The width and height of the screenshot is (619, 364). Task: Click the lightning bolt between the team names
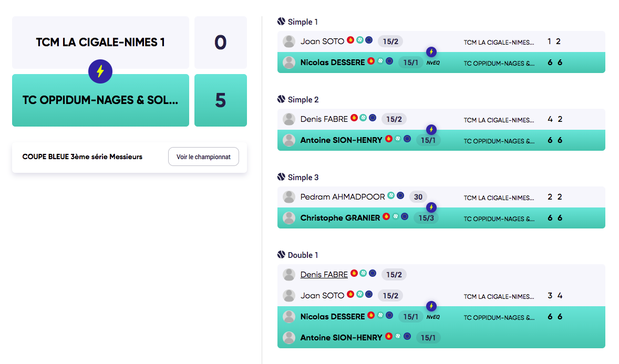tap(100, 71)
